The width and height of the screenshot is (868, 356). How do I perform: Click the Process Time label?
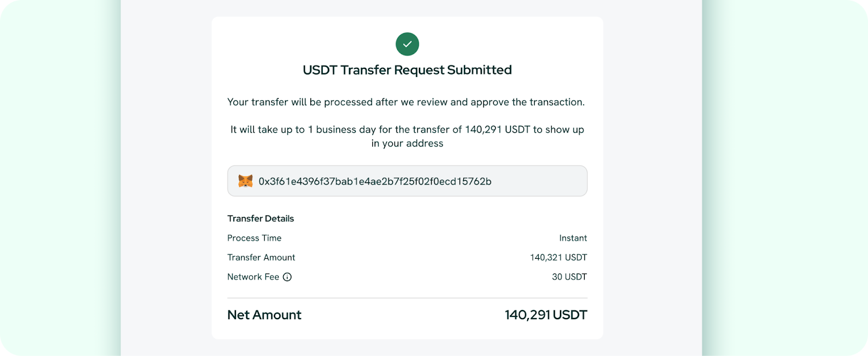pyautogui.click(x=254, y=238)
